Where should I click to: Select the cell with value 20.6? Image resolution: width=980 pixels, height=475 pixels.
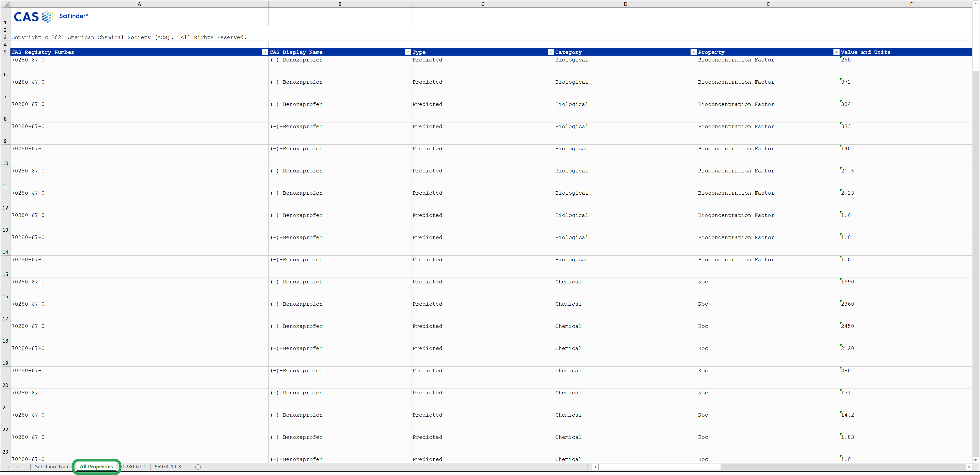906,178
